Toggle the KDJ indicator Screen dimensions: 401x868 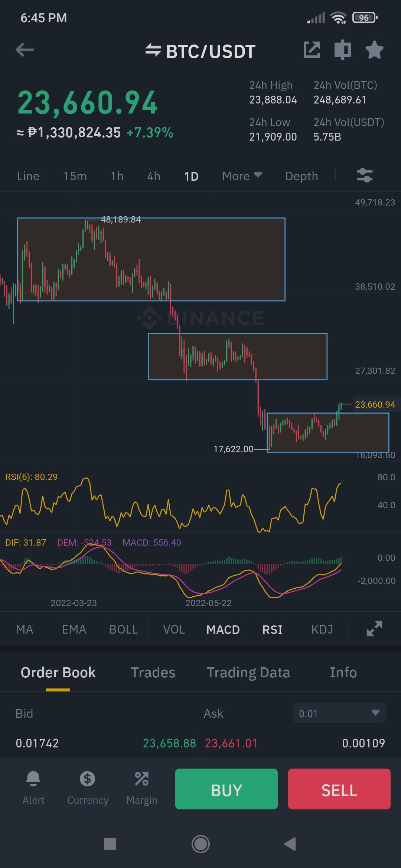pos(322,629)
